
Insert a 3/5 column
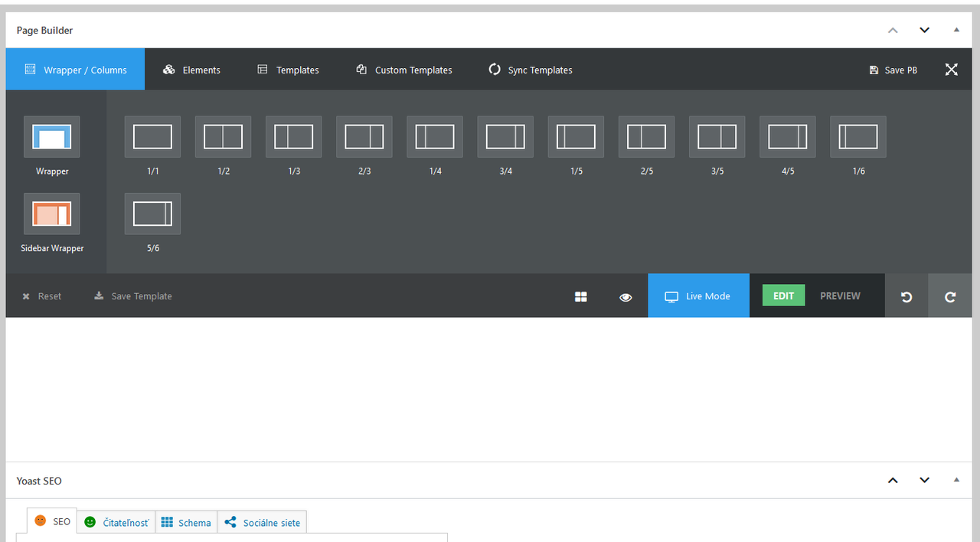click(x=717, y=137)
